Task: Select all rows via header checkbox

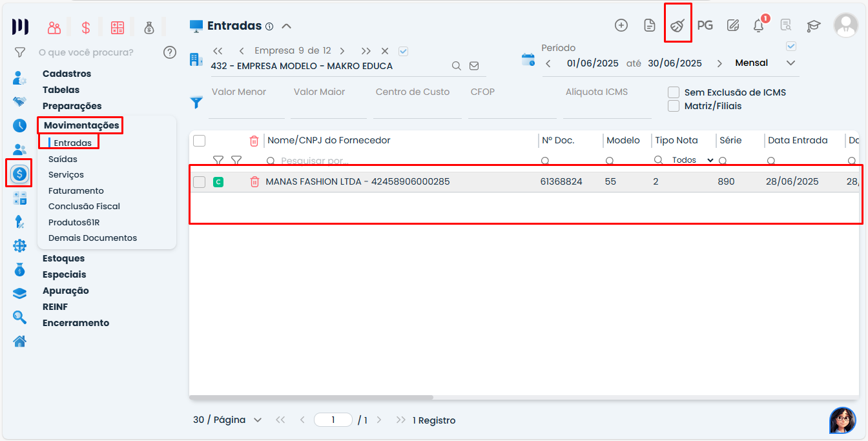Action: (199, 140)
